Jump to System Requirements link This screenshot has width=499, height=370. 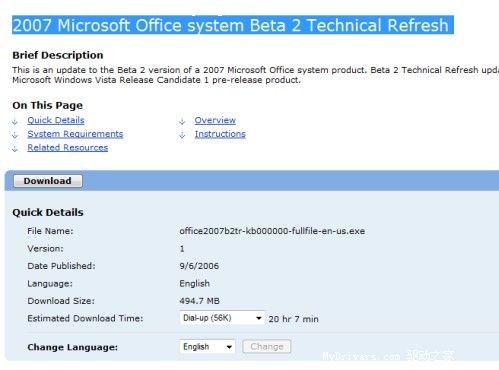75,134
